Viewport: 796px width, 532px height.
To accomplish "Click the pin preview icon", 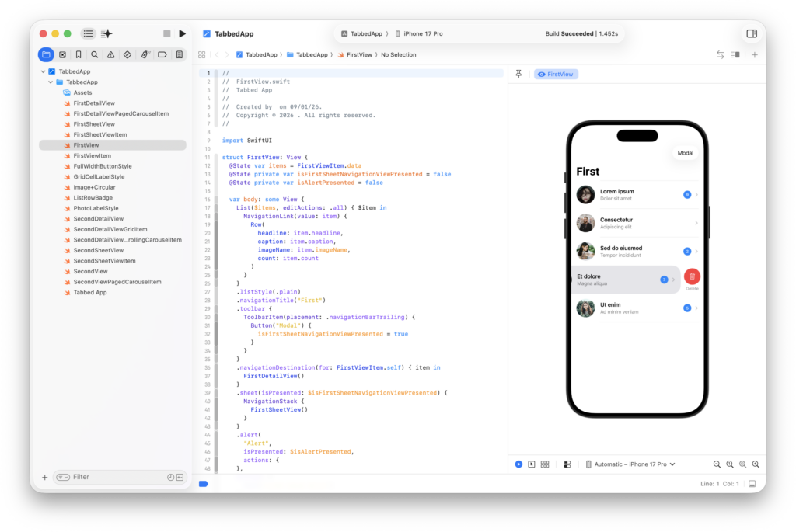I will click(519, 74).
